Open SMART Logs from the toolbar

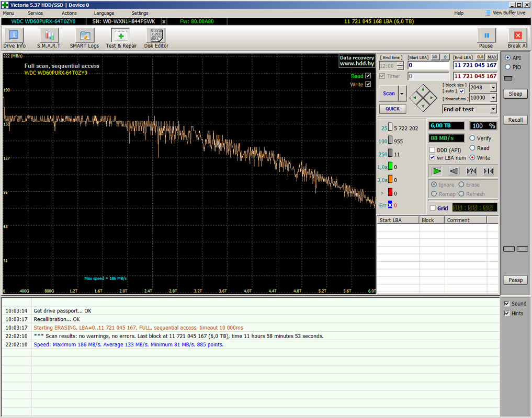click(x=84, y=38)
